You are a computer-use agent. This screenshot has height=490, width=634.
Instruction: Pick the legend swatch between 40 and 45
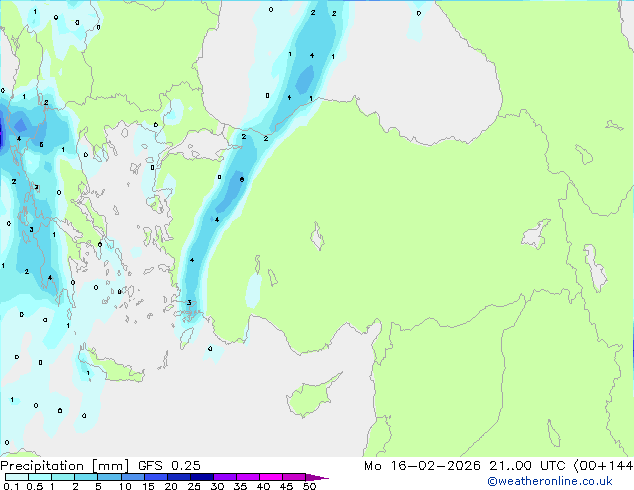pos(271,477)
